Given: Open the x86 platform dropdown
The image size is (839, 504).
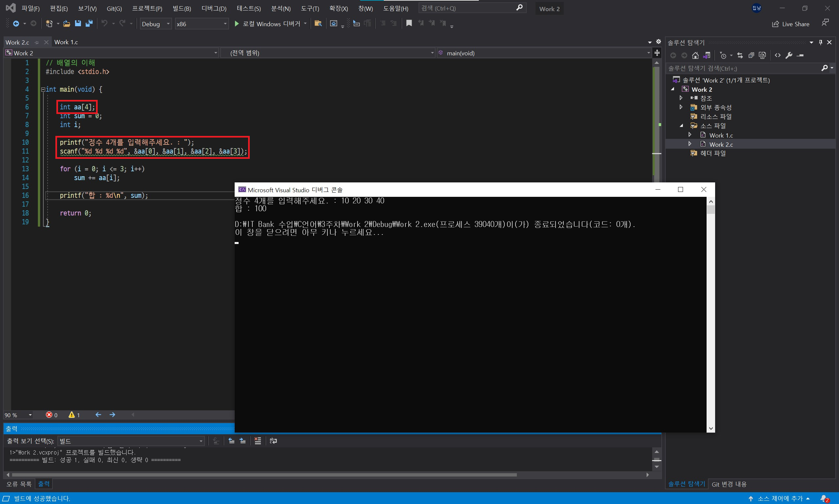Looking at the screenshot, I should click(202, 24).
